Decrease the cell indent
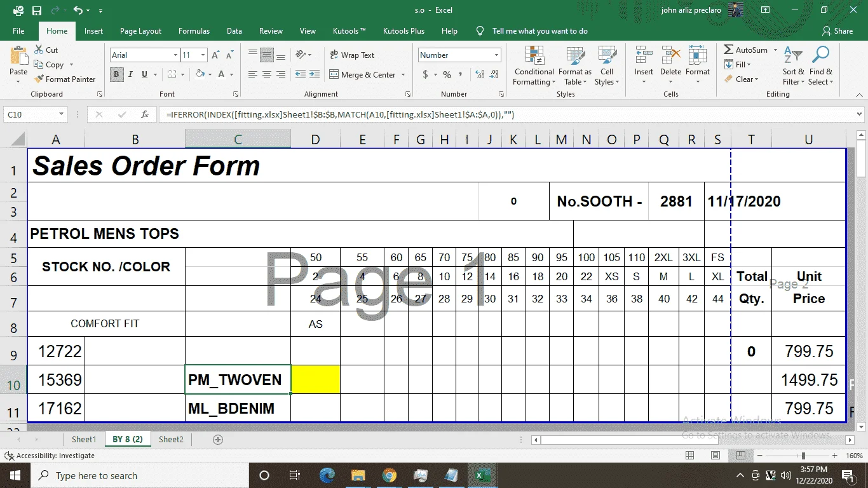The image size is (868, 488). tap(301, 74)
